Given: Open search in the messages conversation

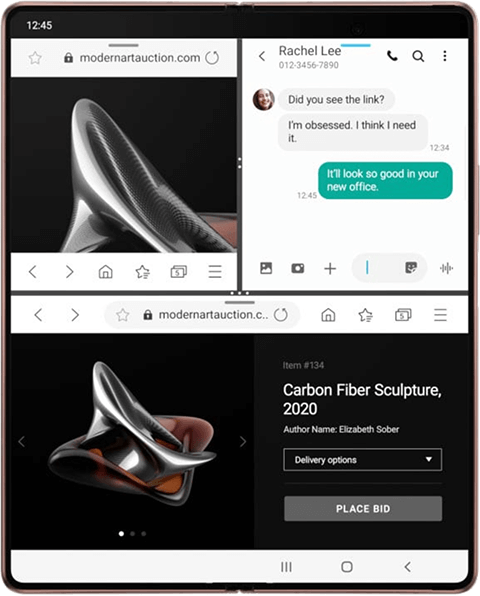Looking at the screenshot, I should (x=418, y=56).
